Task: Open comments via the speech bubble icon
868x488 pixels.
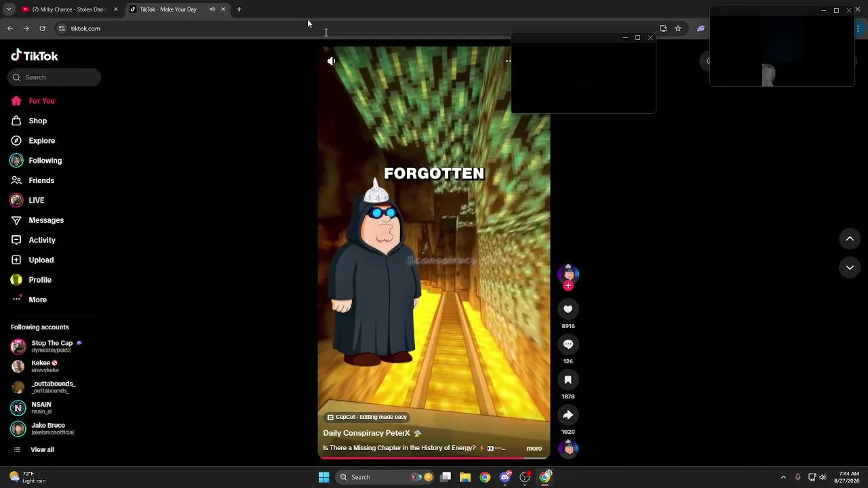Action: 568,344
